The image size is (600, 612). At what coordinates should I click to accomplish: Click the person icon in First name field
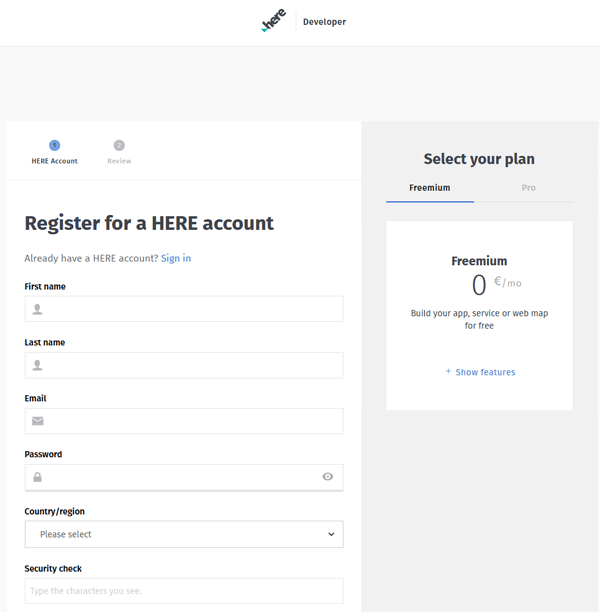[37, 309]
